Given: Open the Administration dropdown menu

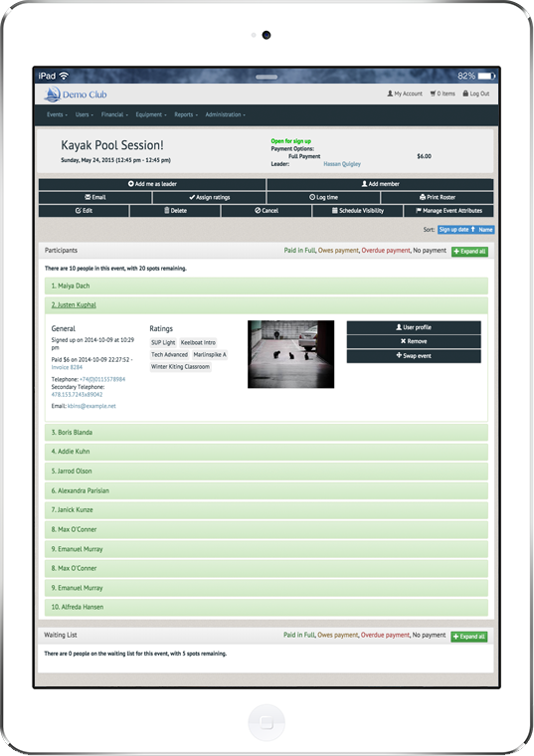Looking at the screenshot, I should [225, 114].
